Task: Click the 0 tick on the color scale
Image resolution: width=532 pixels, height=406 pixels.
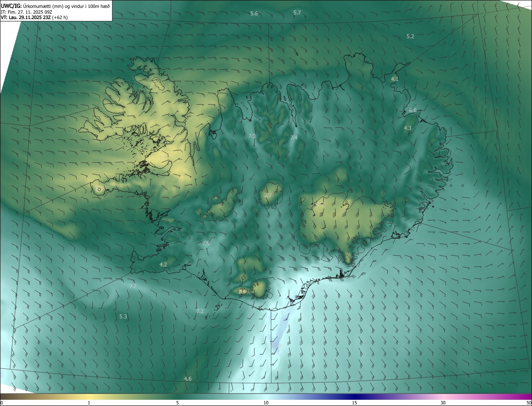Action: [2, 403]
